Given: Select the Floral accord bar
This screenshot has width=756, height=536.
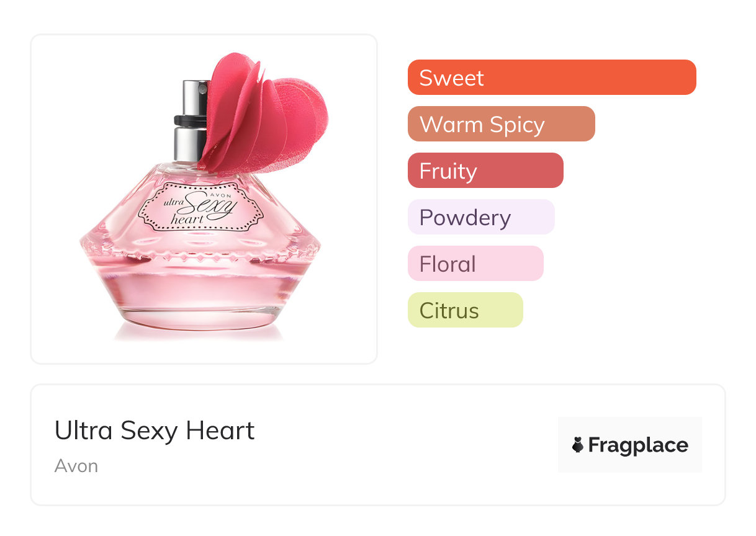Looking at the screenshot, I should 475,264.
